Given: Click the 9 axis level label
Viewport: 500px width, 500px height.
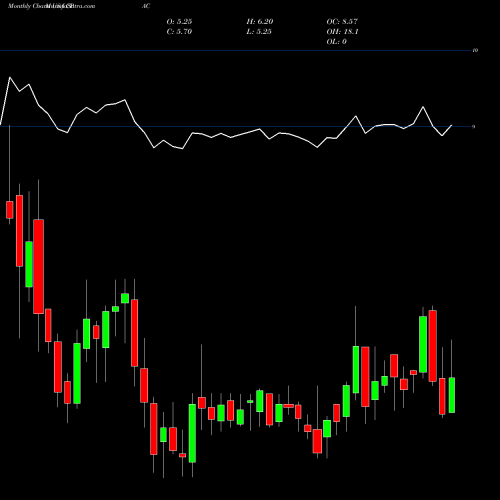Looking at the screenshot, I should tap(474, 127).
